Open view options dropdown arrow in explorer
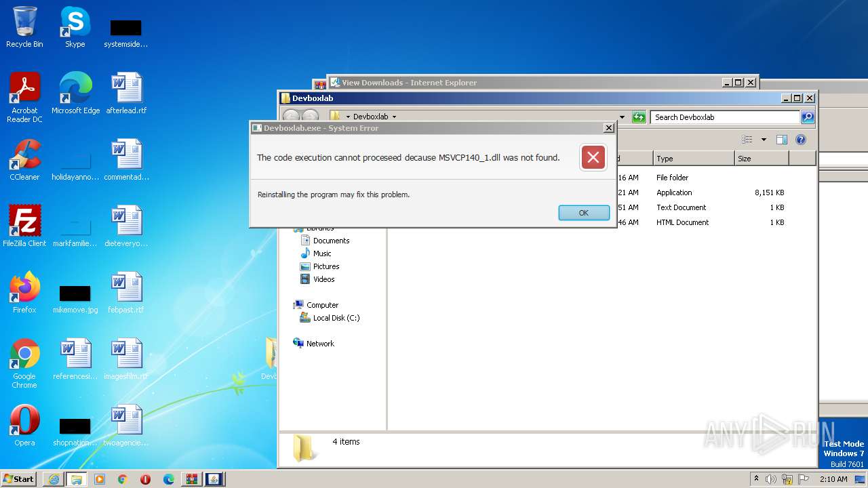This screenshot has height=488, width=868. [x=764, y=140]
